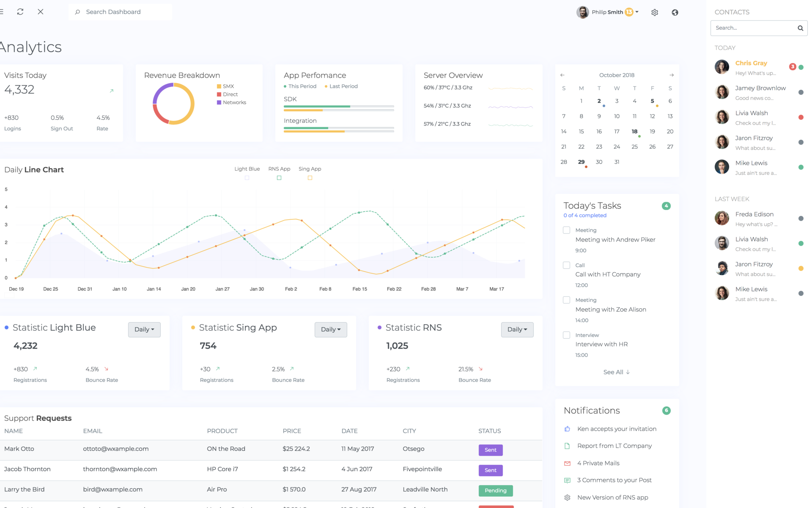Click the 60% server sparkline
The width and height of the screenshot is (812, 508).
(x=510, y=88)
